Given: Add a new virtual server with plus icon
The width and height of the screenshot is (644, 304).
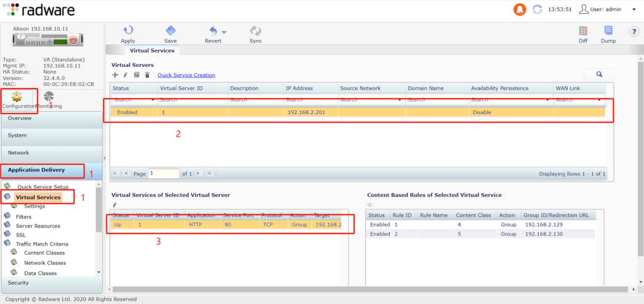Looking at the screenshot, I should click(116, 75).
